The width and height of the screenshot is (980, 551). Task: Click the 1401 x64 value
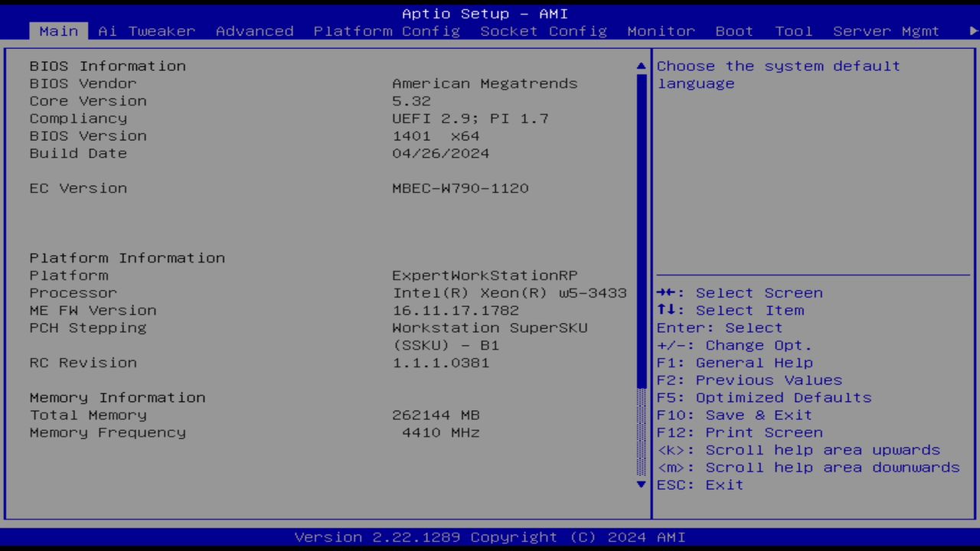(x=436, y=136)
